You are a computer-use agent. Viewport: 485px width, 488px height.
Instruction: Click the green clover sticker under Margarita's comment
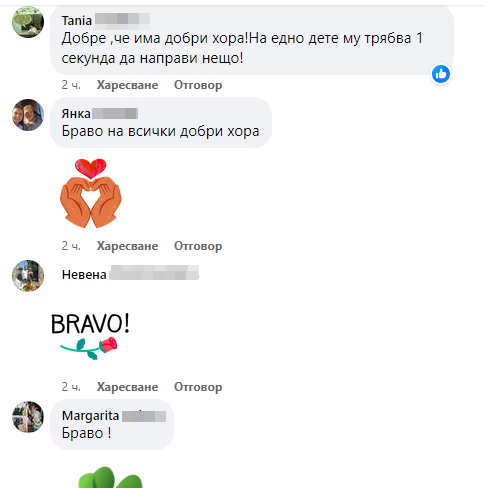110,477
